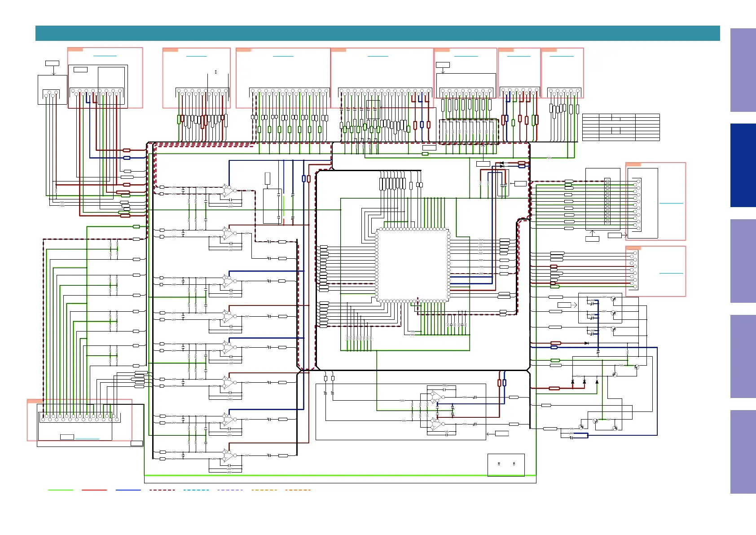The height and width of the screenshot is (535, 756).
Task: Click the cyan dashed line legend sample
Action: (x=196, y=490)
